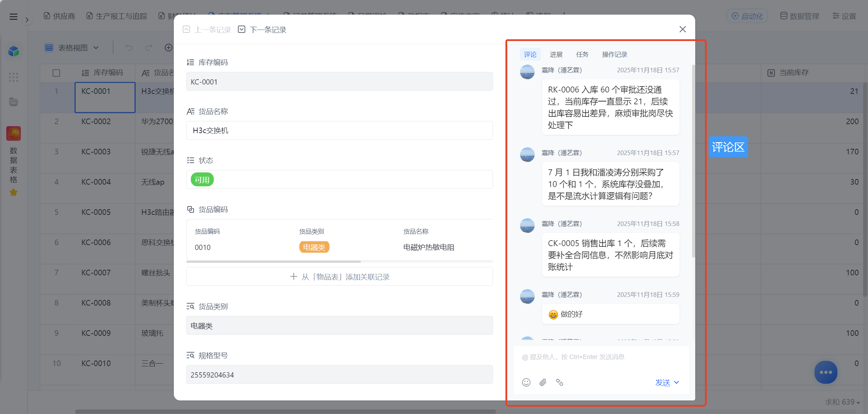Viewport: 868px width, 414px height.
Task: Click the 规格型号 field 25559204634
Action: [x=339, y=375]
